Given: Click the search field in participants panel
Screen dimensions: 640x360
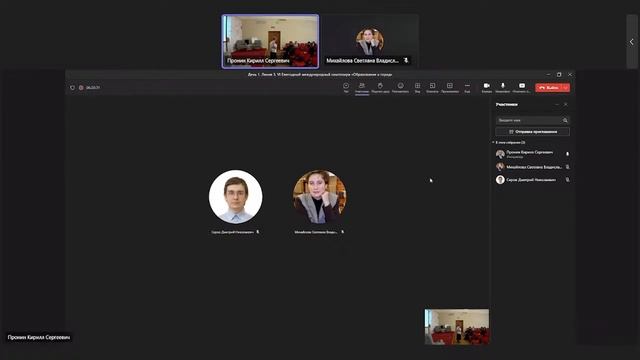Looking at the screenshot, I should pyautogui.click(x=532, y=120).
